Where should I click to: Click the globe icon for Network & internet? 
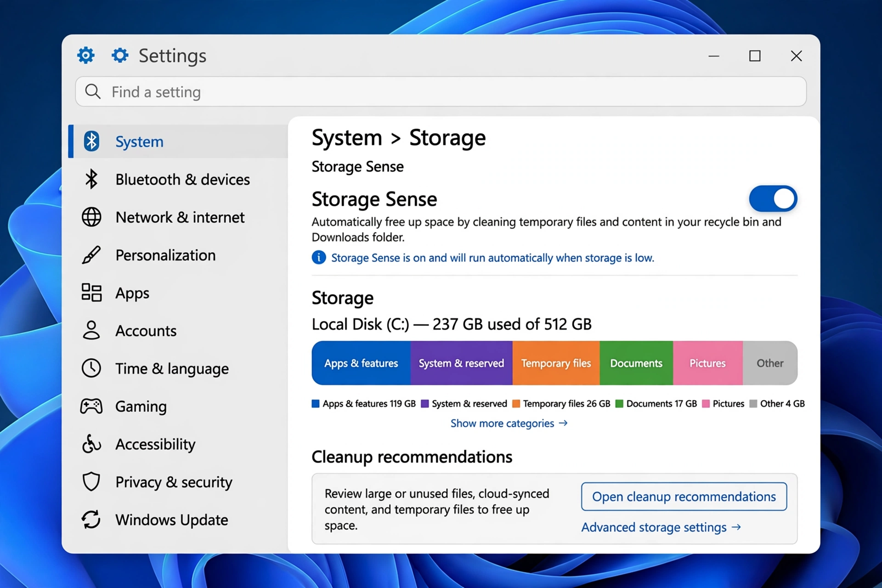(91, 217)
